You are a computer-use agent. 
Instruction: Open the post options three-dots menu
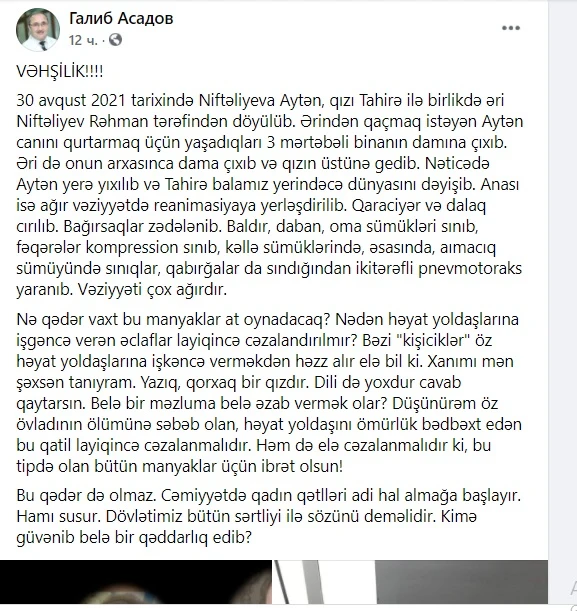pyautogui.click(x=510, y=28)
